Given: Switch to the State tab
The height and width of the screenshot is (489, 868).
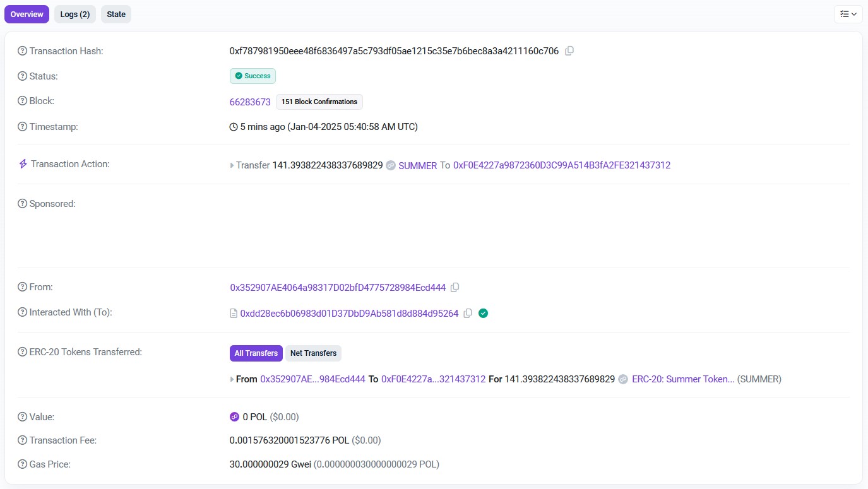Looking at the screenshot, I should 116,15.
